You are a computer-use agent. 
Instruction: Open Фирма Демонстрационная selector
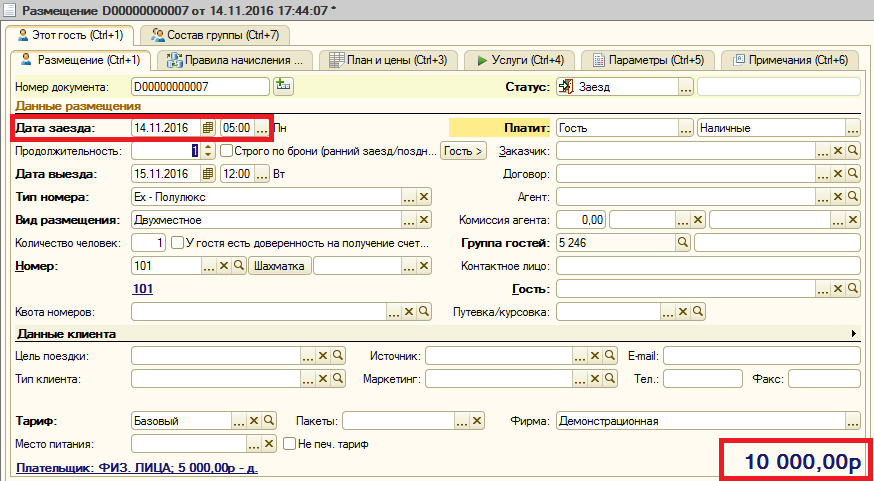click(x=853, y=421)
